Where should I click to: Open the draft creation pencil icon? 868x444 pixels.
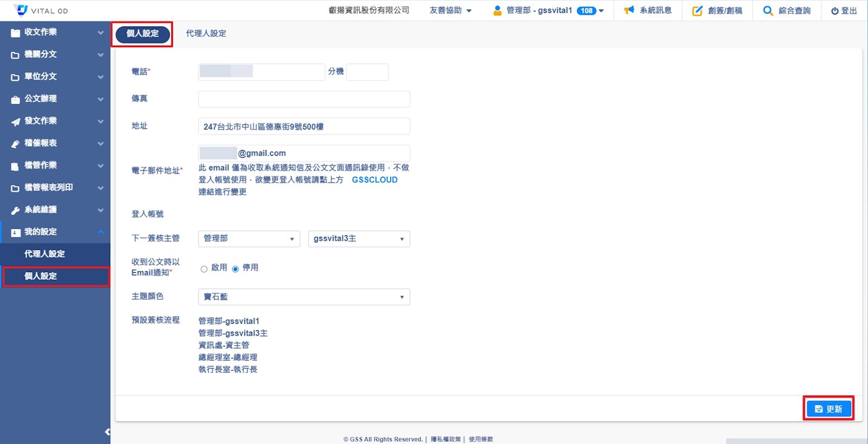click(x=697, y=11)
